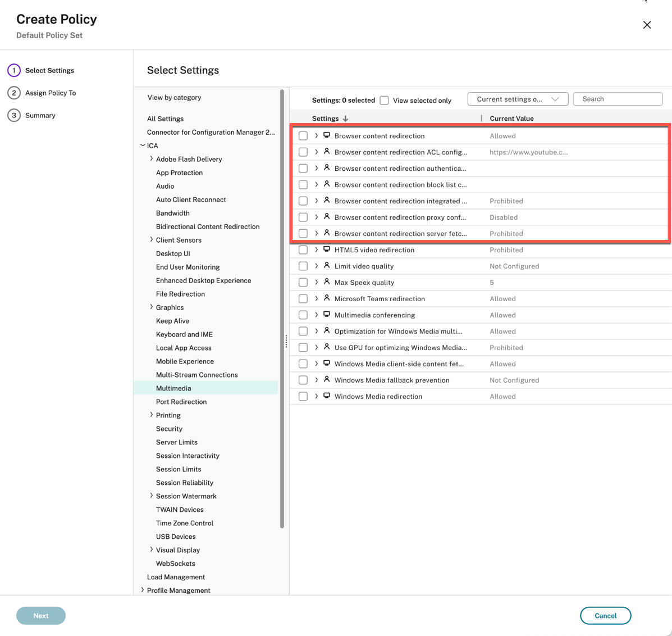This screenshot has height=636, width=672.
Task: Click user icon beside Browser content redirection proxy conf
Action: pos(327,217)
